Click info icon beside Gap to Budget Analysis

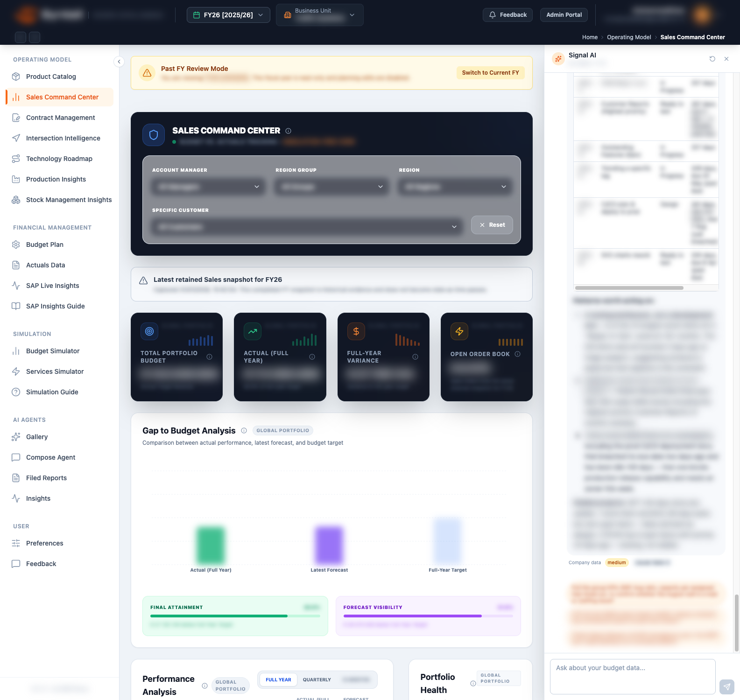point(244,431)
